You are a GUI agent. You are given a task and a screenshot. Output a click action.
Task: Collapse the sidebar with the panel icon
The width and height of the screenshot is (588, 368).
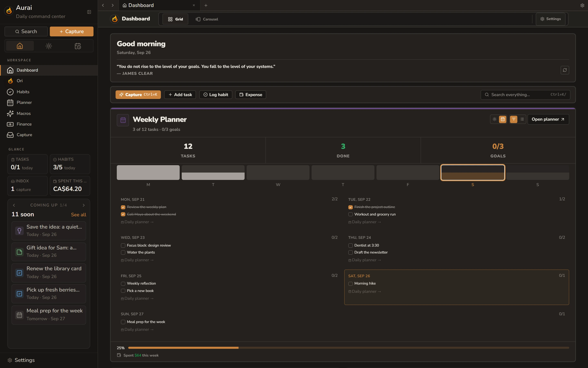pos(89,12)
